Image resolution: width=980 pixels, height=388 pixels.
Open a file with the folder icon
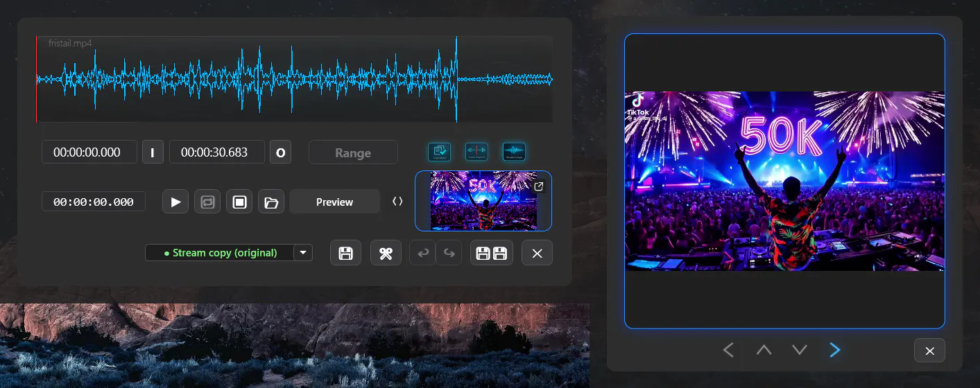271,202
